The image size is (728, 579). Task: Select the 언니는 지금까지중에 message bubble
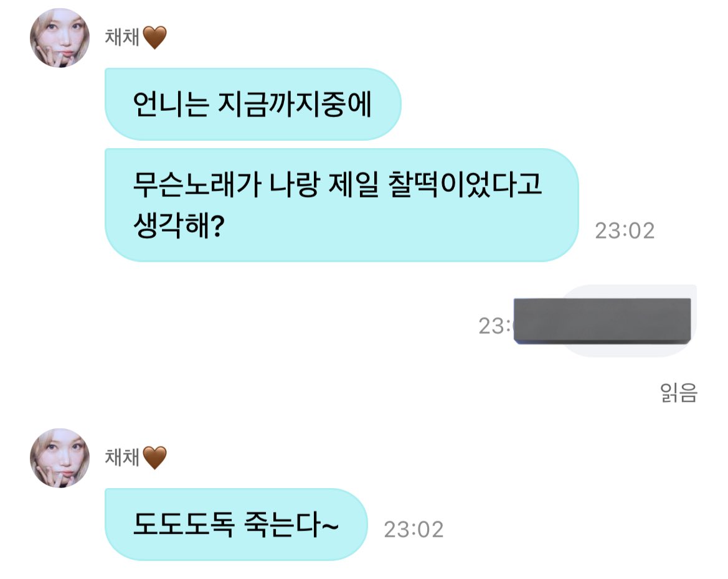pos(253,104)
